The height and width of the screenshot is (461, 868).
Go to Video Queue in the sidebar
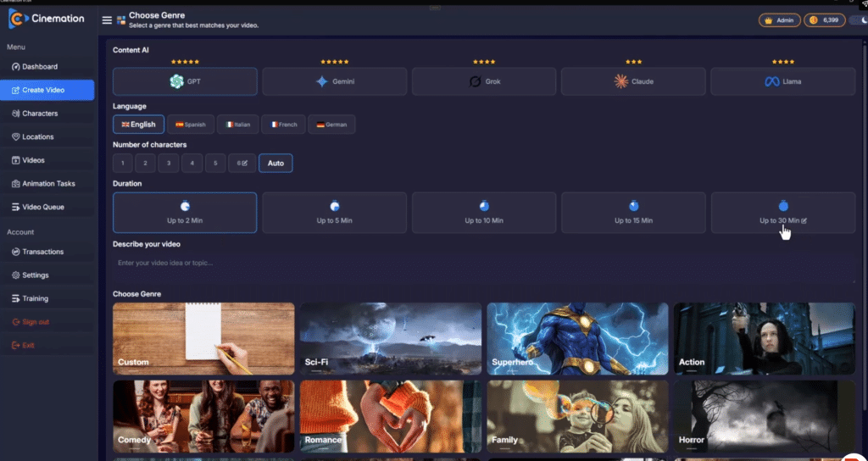(x=42, y=207)
